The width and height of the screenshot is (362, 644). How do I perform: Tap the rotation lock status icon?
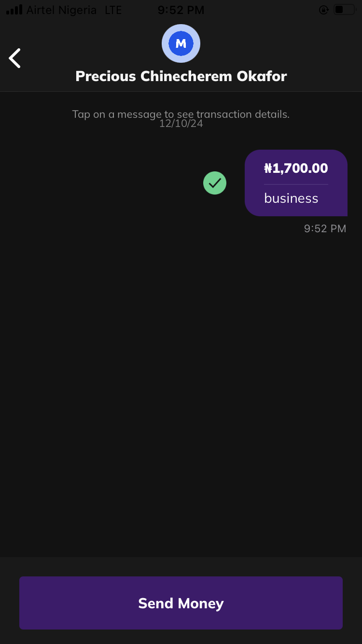tap(323, 10)
